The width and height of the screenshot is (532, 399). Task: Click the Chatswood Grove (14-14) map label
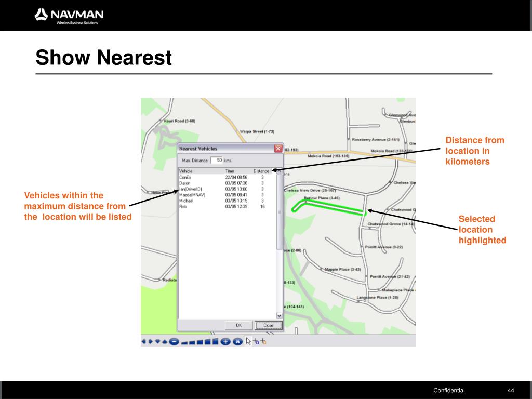391,224
